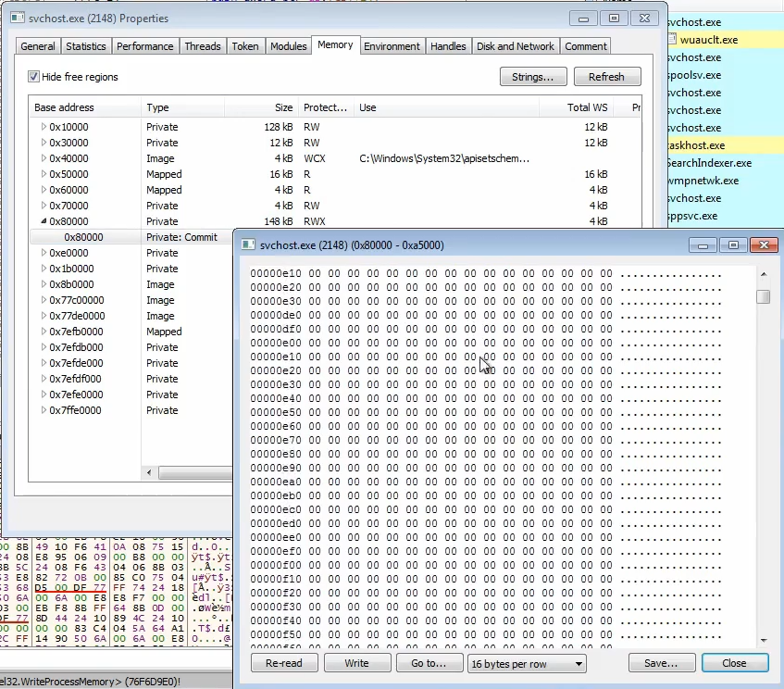784x689 pixels.
Task: Open the Handles tab
Action: [x=448, y=46]
